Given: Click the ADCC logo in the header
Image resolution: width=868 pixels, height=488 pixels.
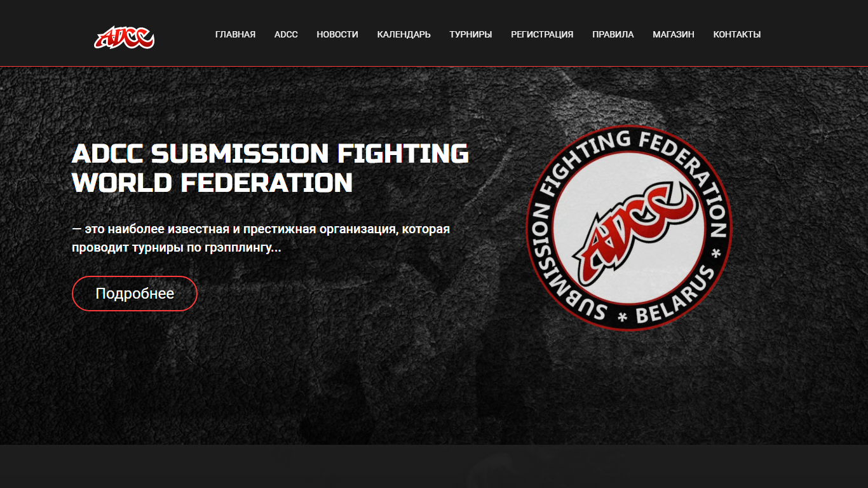Looking at the screenshot, I should click(125, 37).
